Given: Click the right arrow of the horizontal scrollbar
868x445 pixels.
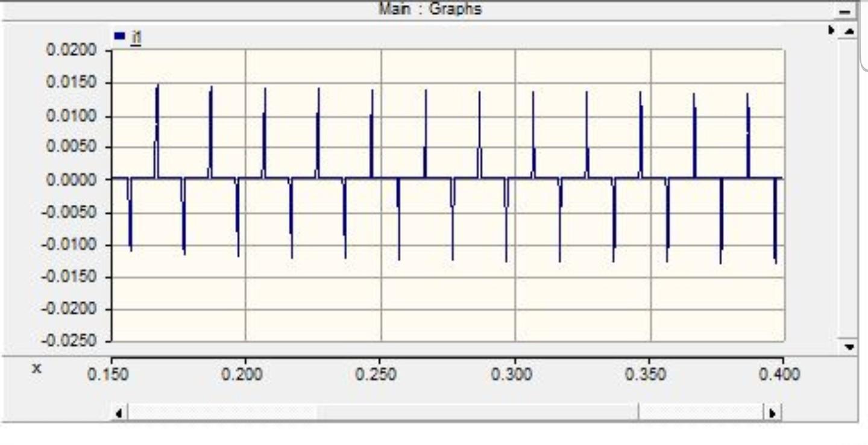Looking at the screenshot, I should (773, 412).
